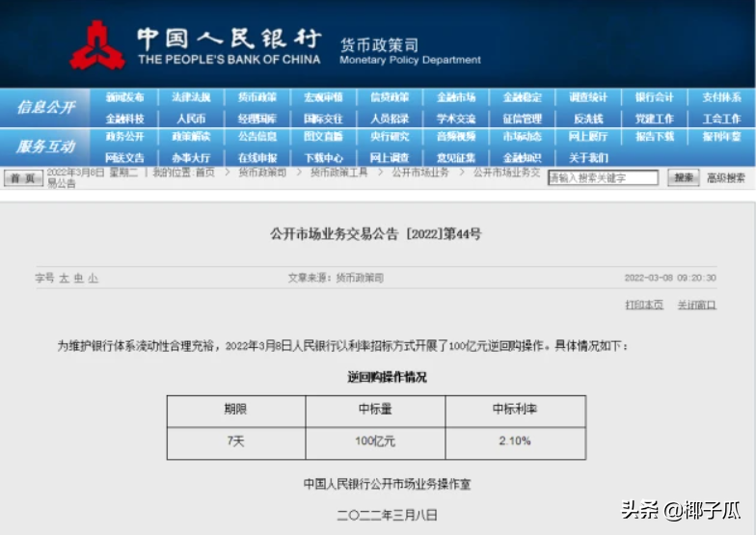Go to the 下载中心 page
The width and height of the screenshot is (756, 535).
click(x=323, y=158)
